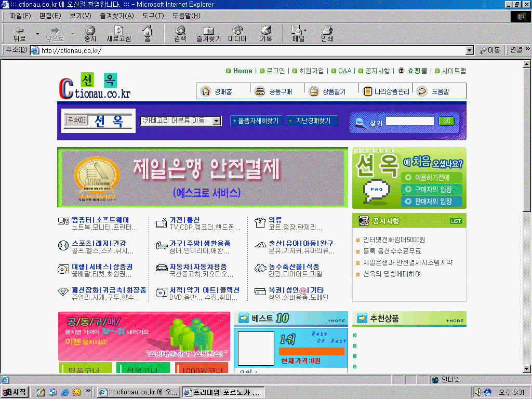Open notice 등록 옵션수수료무료

(x=392, y=251)
